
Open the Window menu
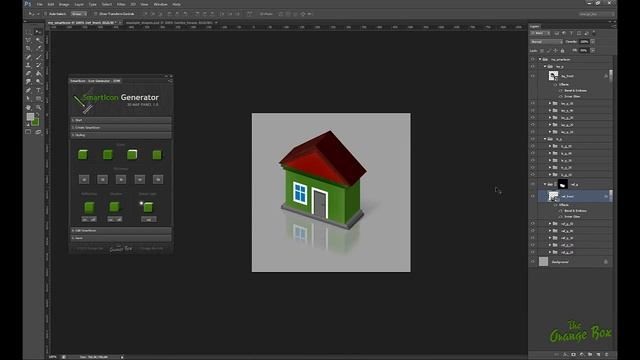(160, 4)
